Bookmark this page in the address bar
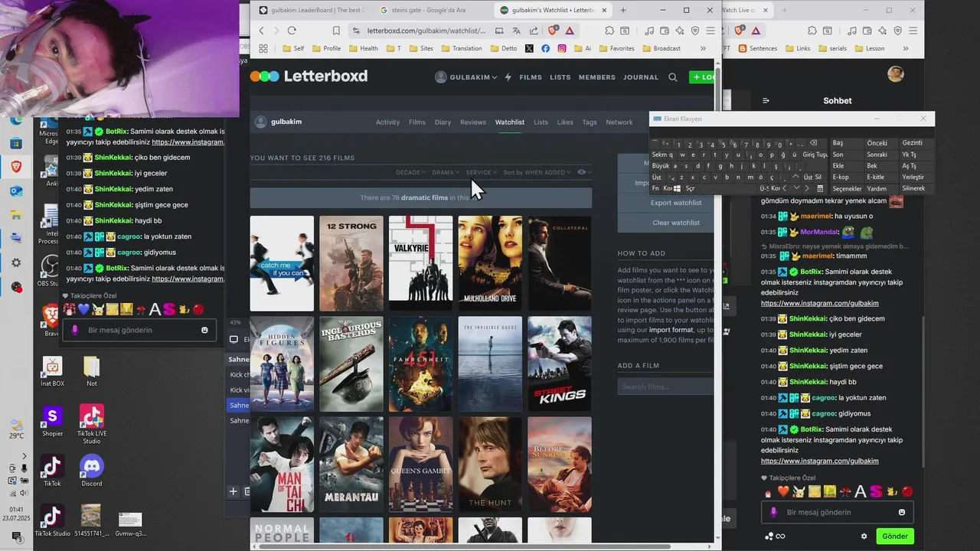Image resolution: width=980 pixels, height=551 pixels. (x=336, y=31)
